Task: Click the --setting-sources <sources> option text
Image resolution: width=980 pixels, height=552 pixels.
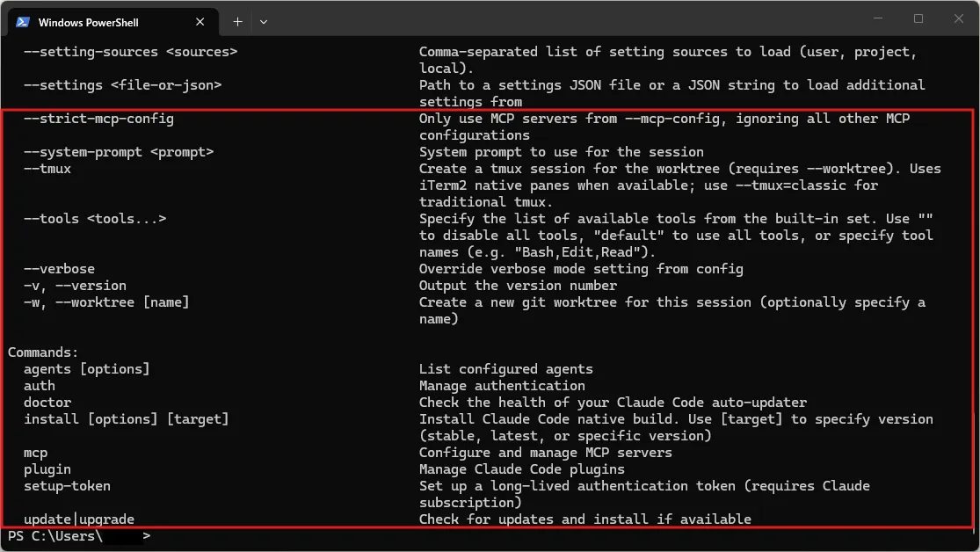Action: (131, 52)
